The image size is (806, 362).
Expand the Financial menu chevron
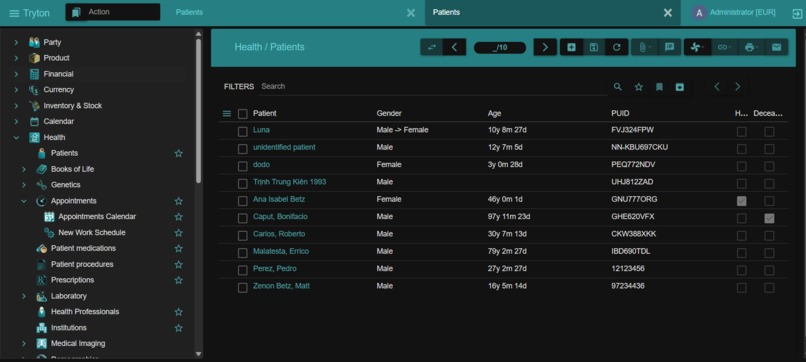pos(16,74)
